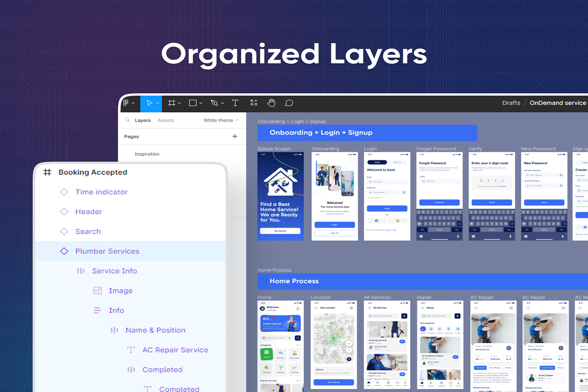Select the Frame tool
The width and height of the screenshot is (588, 392).
coord(171,103)
